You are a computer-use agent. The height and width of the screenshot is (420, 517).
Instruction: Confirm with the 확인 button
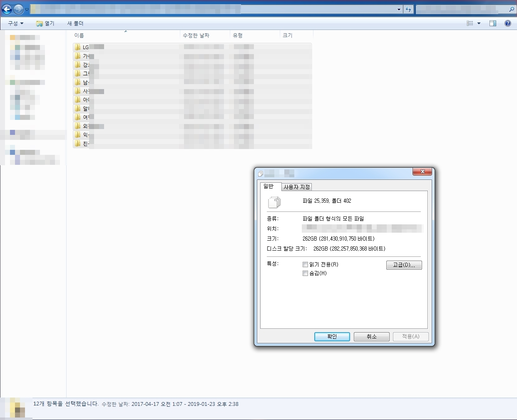(x=332, y=336)
